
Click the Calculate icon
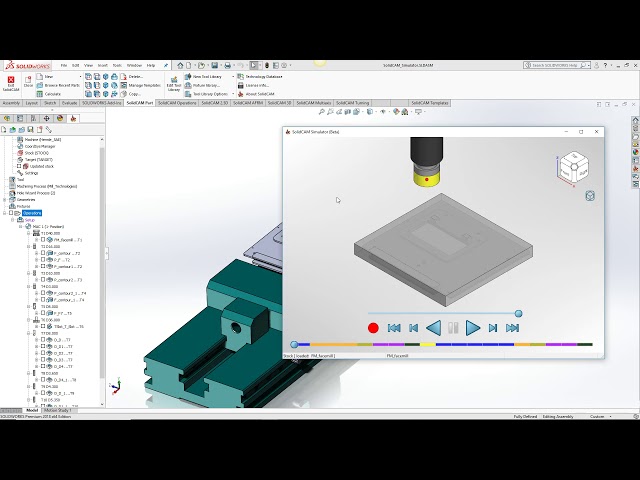click(x=40, y=94)
